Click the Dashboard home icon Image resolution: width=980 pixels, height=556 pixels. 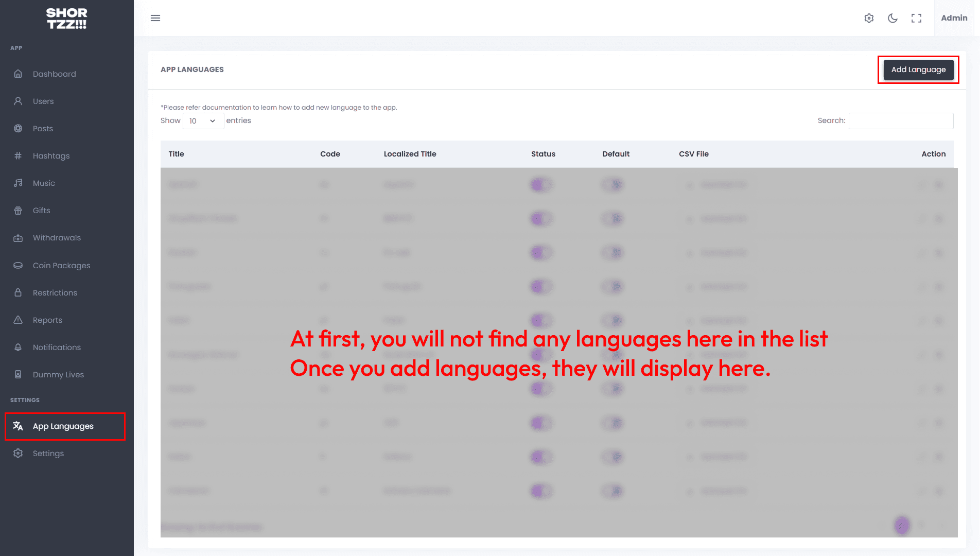[18, 74]
